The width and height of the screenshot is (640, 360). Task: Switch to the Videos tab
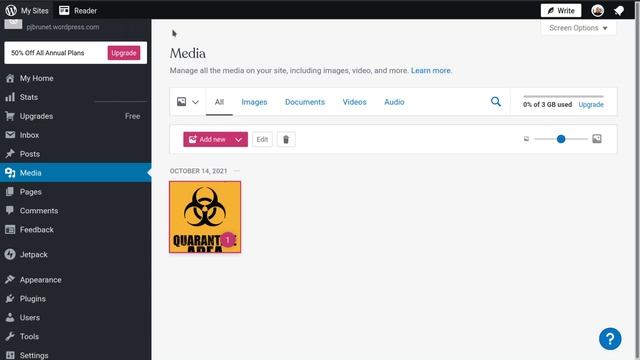[354, 102]
